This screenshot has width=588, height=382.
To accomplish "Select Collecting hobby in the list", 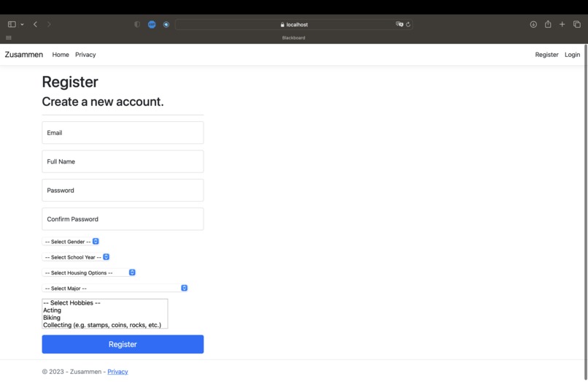I will pyautogui.click(x=104, y=325).
